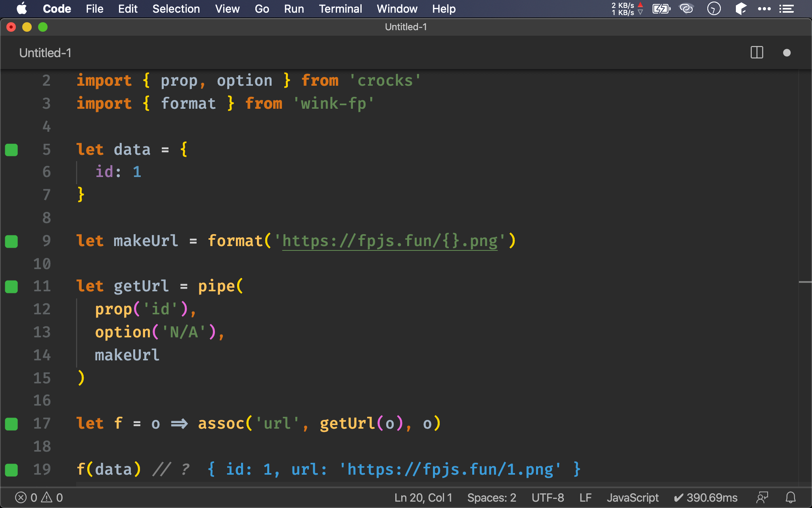Open the Run menu
The width and height of the screenshot is (812, 508).
click(x=294, y=9)
